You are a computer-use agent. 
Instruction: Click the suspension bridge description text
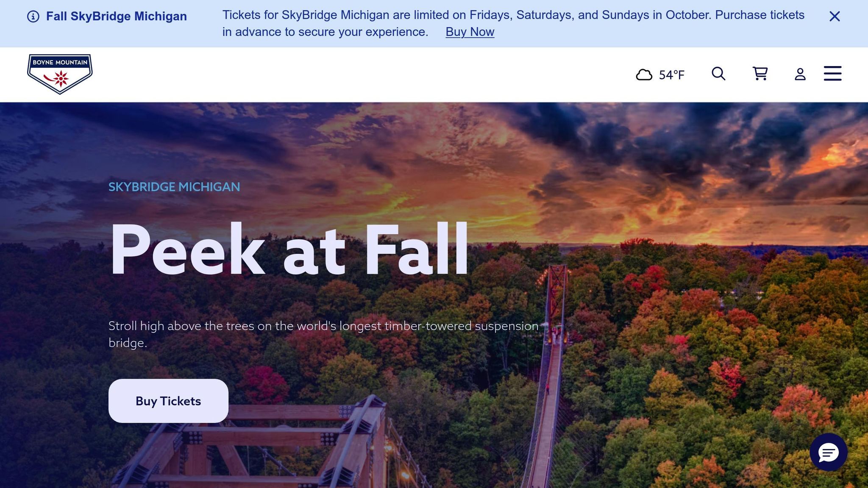click(x=323, y=334)
